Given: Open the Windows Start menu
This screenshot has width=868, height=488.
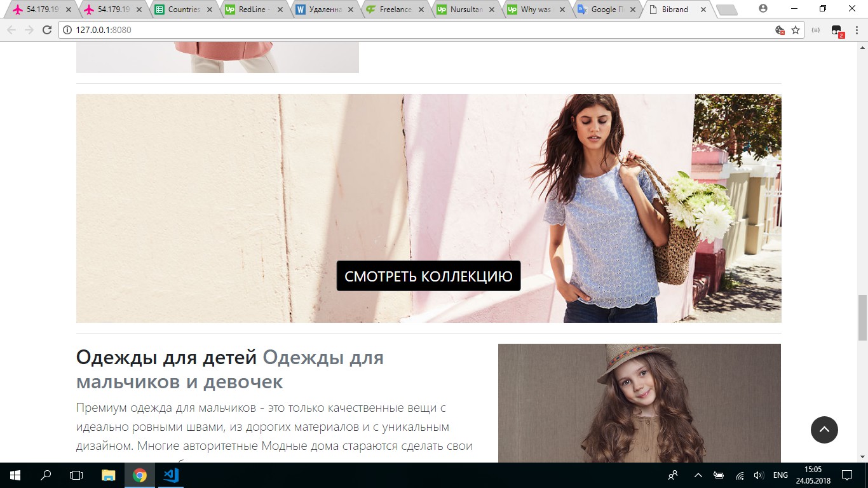Looking at the screenshot, I should click(x=15, y=475).
